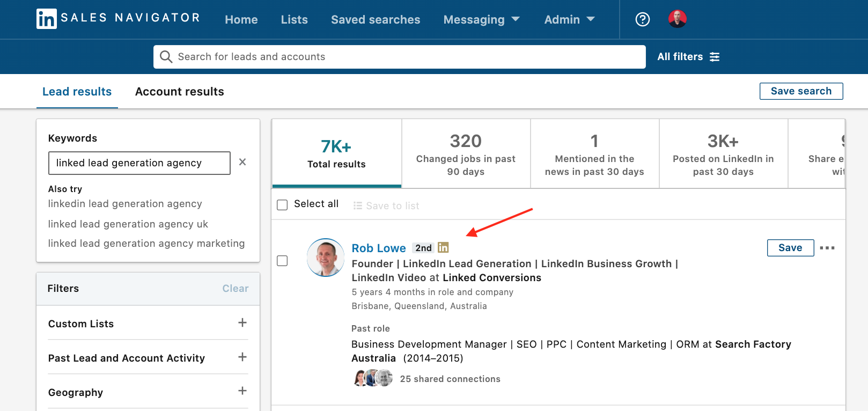
Task: Open the Admin dropdown menu
Action: click(x=569, y=19)
